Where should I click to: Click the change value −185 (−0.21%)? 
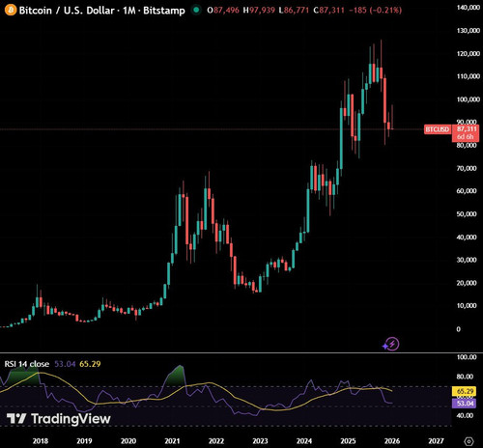[375, 11]
